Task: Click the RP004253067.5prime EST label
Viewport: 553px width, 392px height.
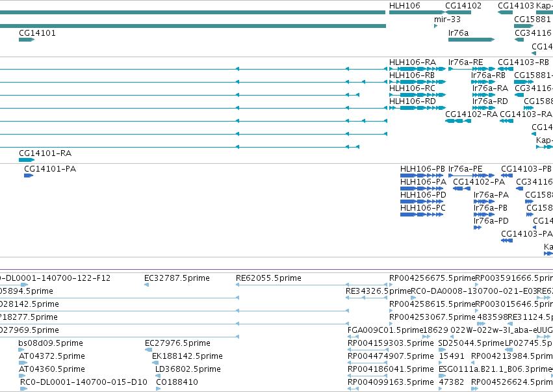Action: [x=432, y=317]
